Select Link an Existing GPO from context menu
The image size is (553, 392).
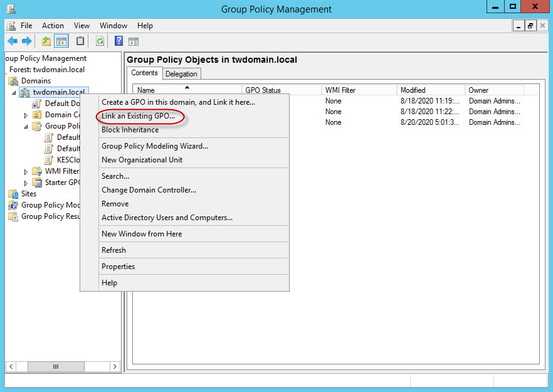(x=139, y=116)
